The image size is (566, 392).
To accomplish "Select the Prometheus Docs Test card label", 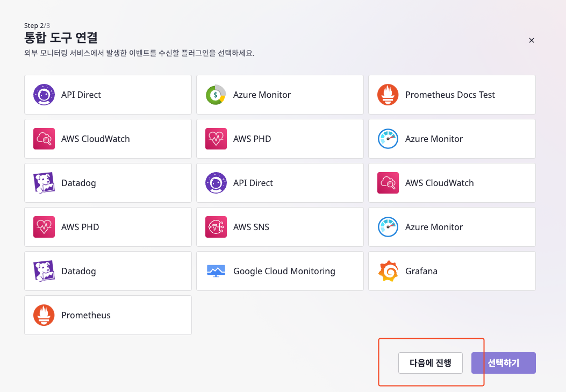I will click(450, 95).
